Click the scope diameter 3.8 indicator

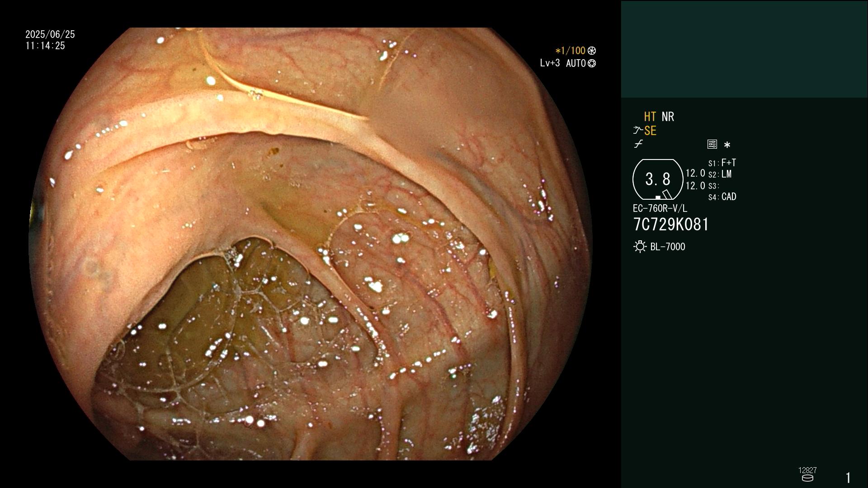click(658, 179)
